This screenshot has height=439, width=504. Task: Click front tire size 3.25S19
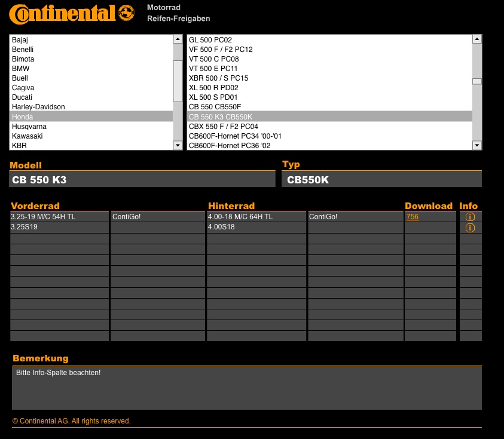pyautogui.click(x=59, y=227)
